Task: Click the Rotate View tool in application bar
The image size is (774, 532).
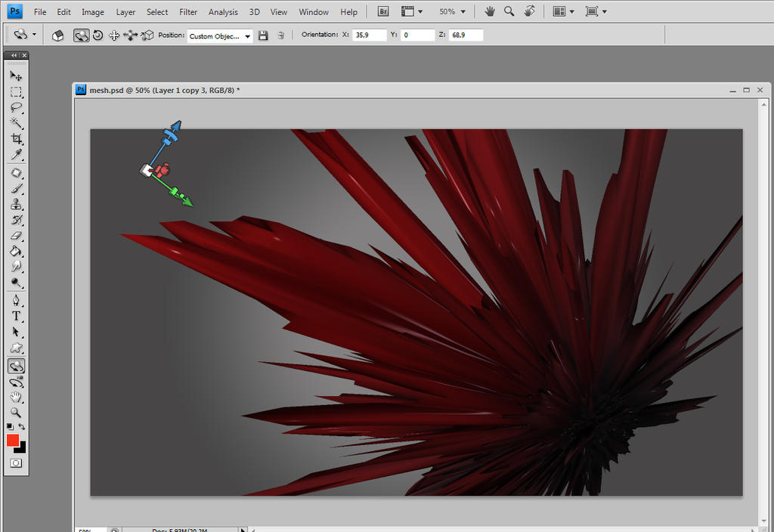Action: [529, 11]
